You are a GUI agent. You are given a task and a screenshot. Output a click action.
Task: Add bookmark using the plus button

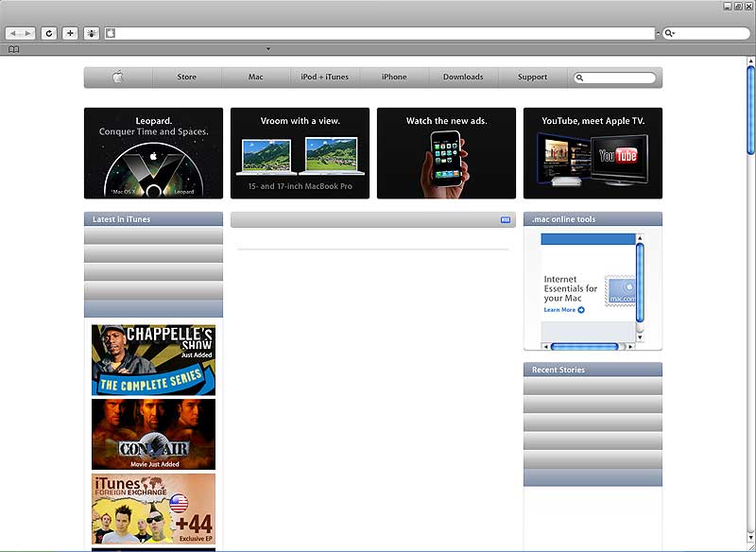click(70, 33)
